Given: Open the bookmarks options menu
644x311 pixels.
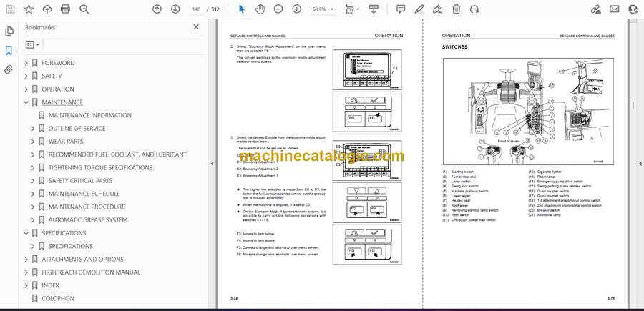Looking at the screenshot, I should [32, 45].
